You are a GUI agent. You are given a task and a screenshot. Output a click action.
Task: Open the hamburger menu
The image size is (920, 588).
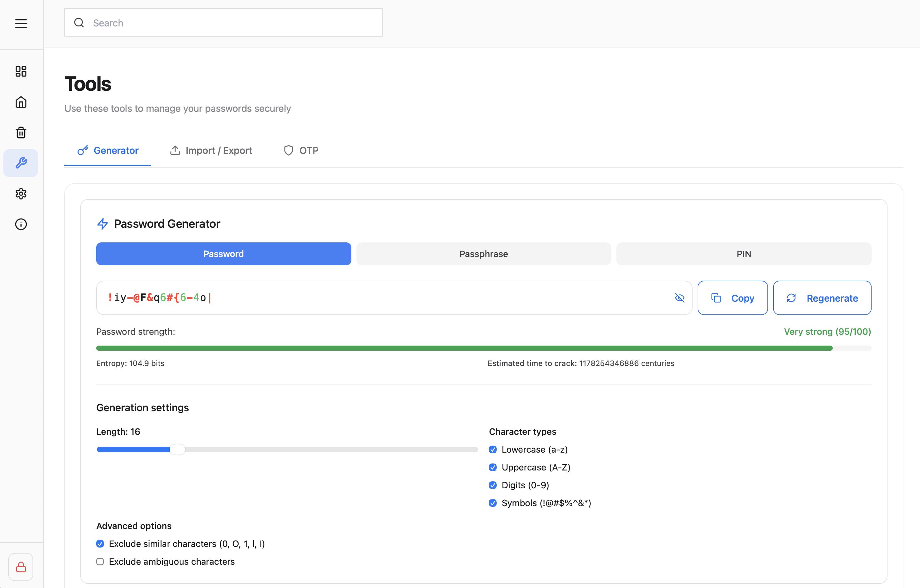pyautogui.click(x=21, y=24)
